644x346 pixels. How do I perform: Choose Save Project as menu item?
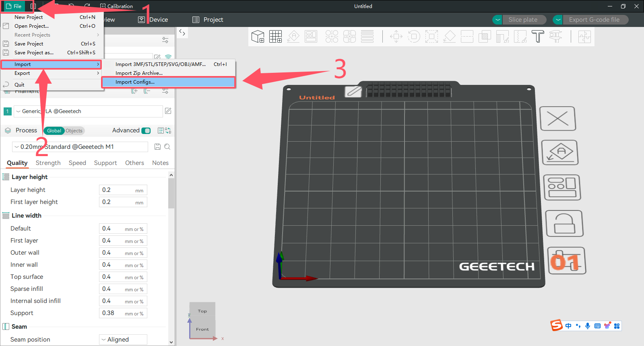pyautogui.click(x=52, y=53)
